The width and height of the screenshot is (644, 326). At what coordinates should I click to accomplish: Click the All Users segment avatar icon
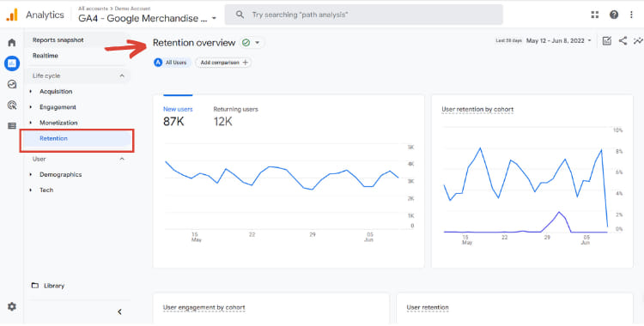click(x=158, y=63)
